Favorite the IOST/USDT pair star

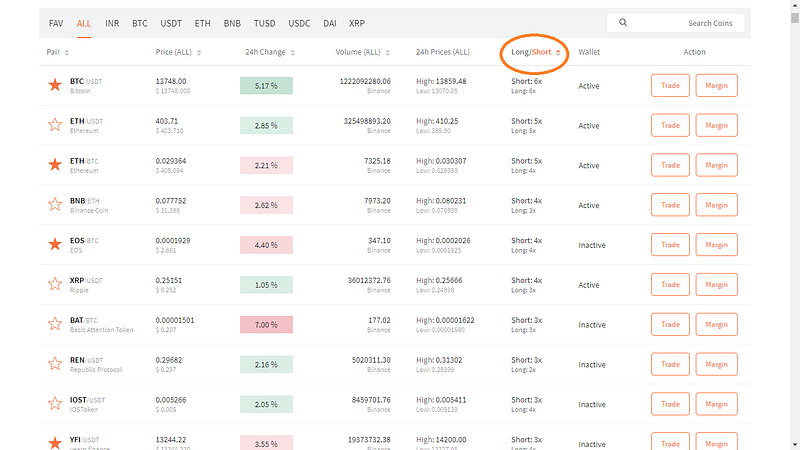click(x=55, y=404)
